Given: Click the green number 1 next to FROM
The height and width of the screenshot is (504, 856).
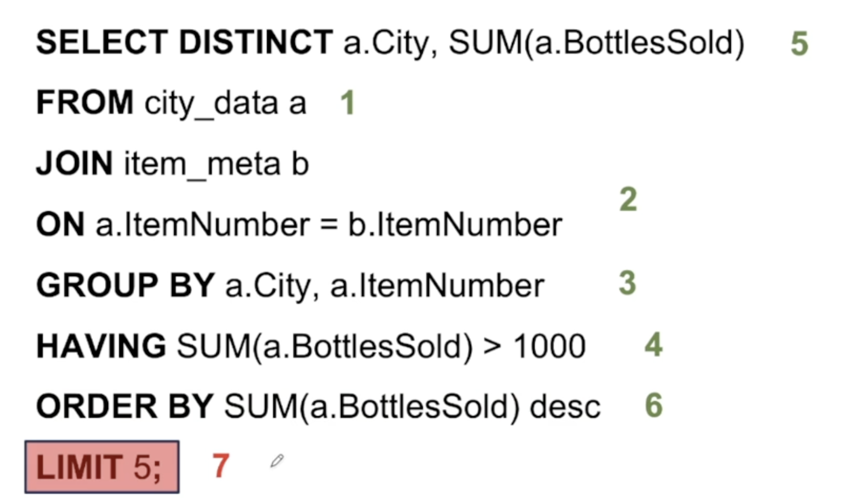Looking at the screenshot, I should point(348,103).
